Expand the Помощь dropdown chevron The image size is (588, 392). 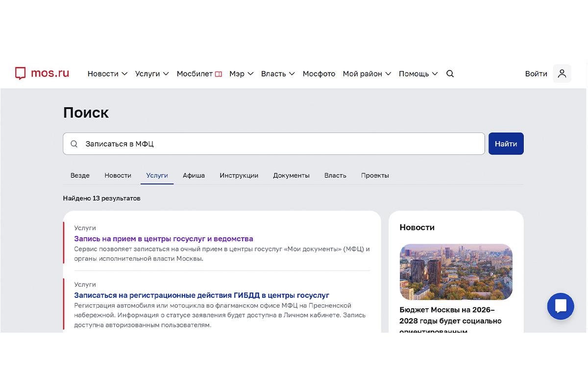[436, 74]
